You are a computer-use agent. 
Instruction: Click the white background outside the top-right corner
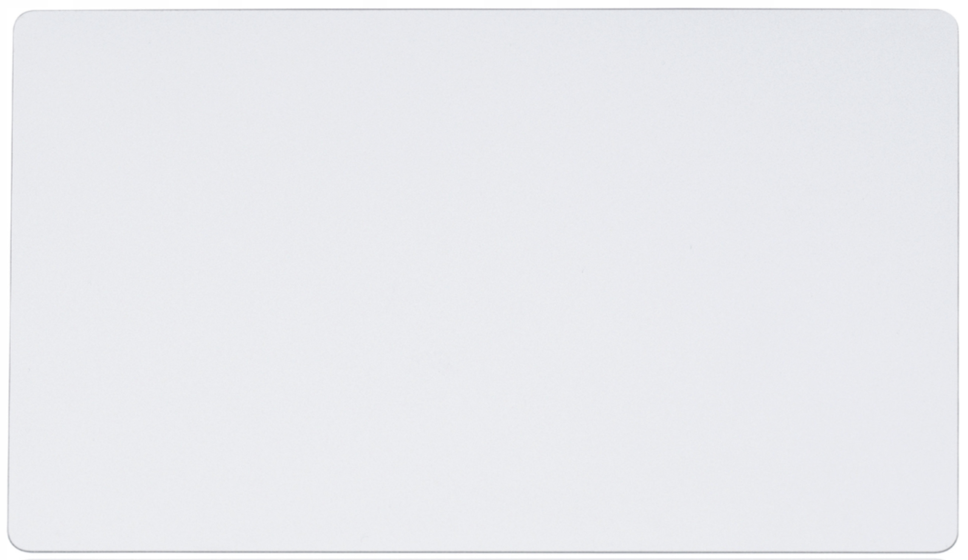[x=963, y=5]
